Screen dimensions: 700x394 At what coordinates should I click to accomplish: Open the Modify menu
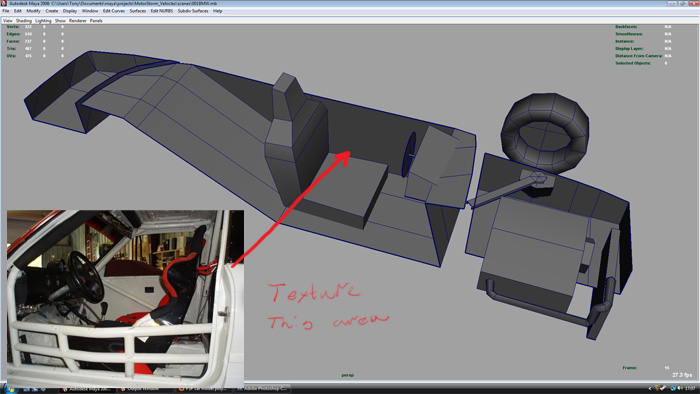(33, 11)
